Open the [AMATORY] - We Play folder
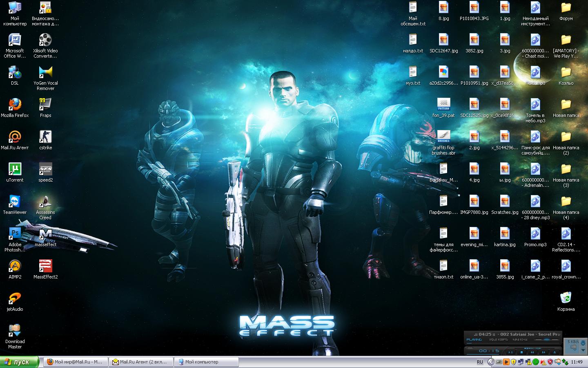This screenshot has height=368, width=588. [566, 46]
